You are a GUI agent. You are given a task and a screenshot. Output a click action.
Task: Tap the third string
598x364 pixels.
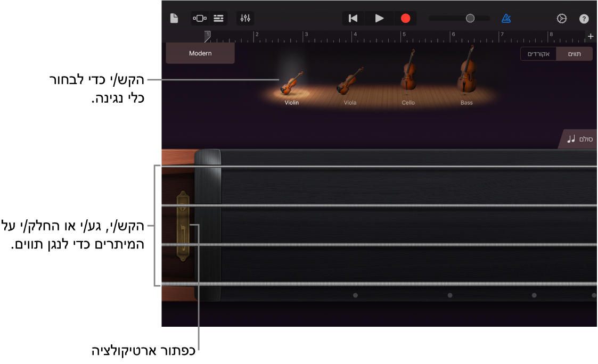click(380, 245)
